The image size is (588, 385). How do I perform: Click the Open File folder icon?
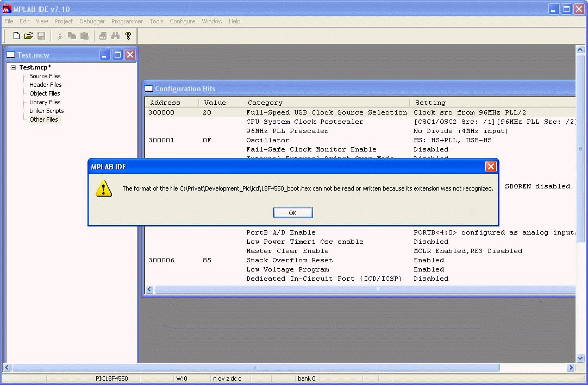pos(28,36)
